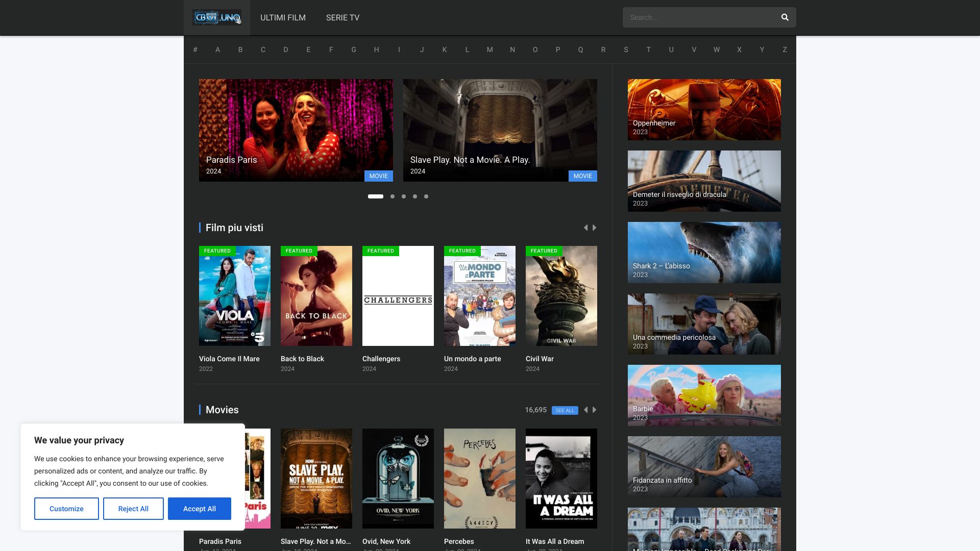980x551 pixels.
Task: Click FEATURED badge on Challengers poster
Action: pos(381,251)
